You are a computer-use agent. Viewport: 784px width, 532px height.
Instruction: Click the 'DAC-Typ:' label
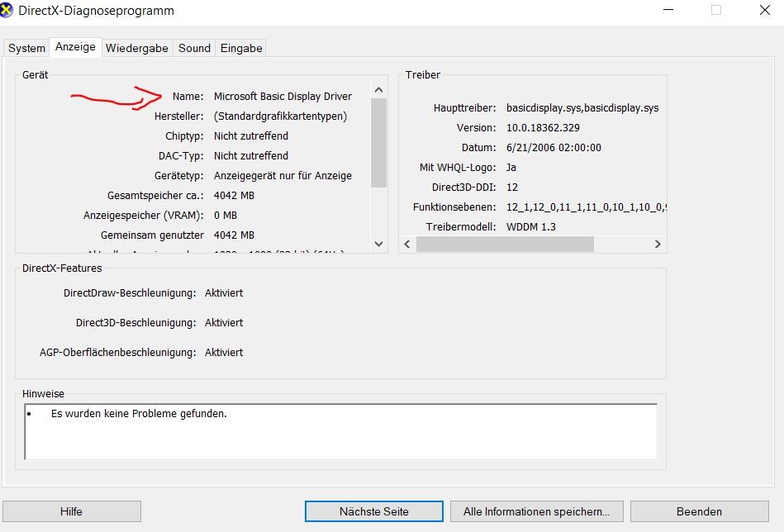coord(181,156)
